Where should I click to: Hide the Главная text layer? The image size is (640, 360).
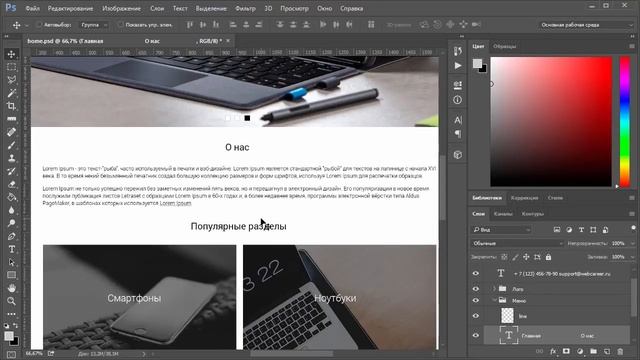(476, 336)
